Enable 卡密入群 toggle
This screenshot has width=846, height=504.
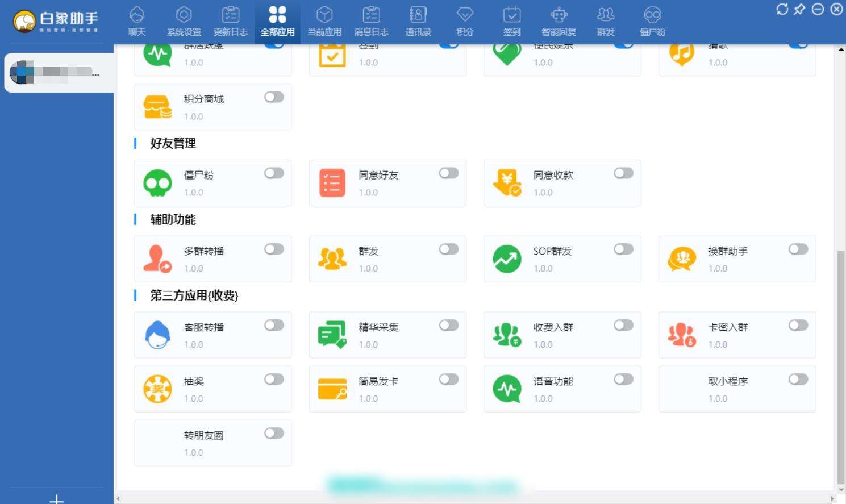click(798, 326)
